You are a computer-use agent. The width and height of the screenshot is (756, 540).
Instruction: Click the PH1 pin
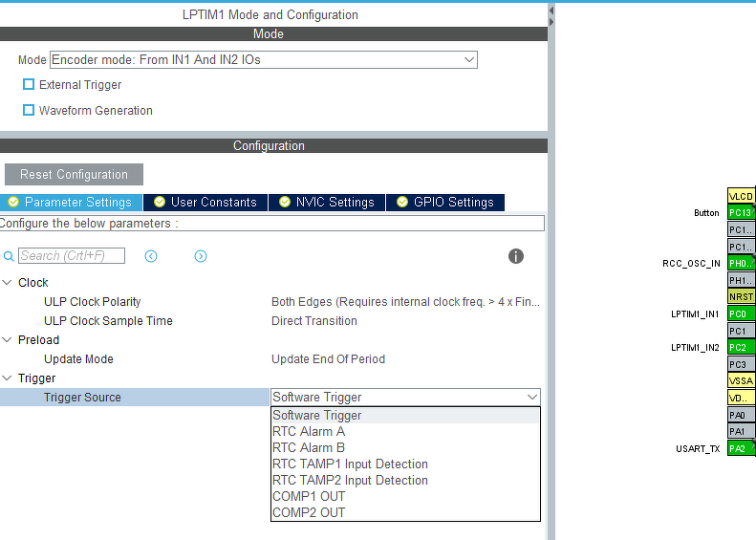(x=741, y=280)
